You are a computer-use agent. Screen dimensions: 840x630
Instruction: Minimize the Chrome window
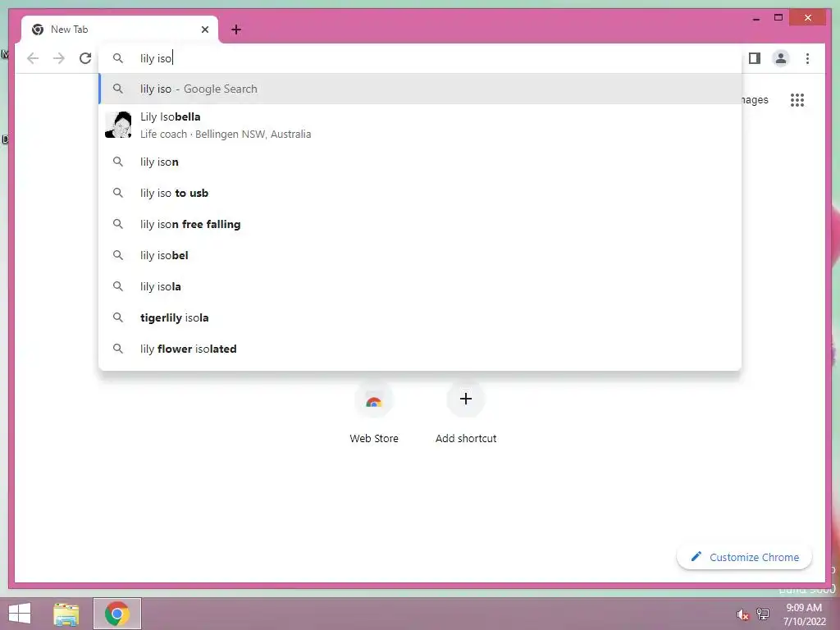pyautogui.click(x=756, y=18)
